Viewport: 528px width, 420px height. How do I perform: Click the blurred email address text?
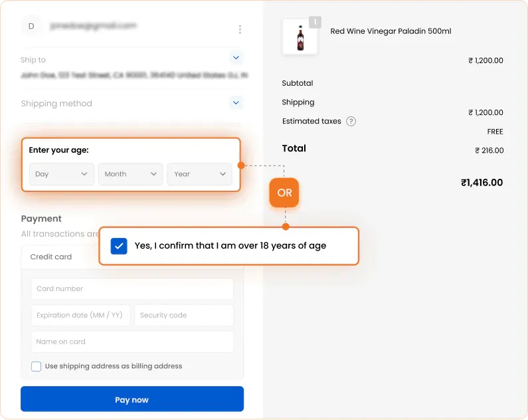[x=93, y=26]
